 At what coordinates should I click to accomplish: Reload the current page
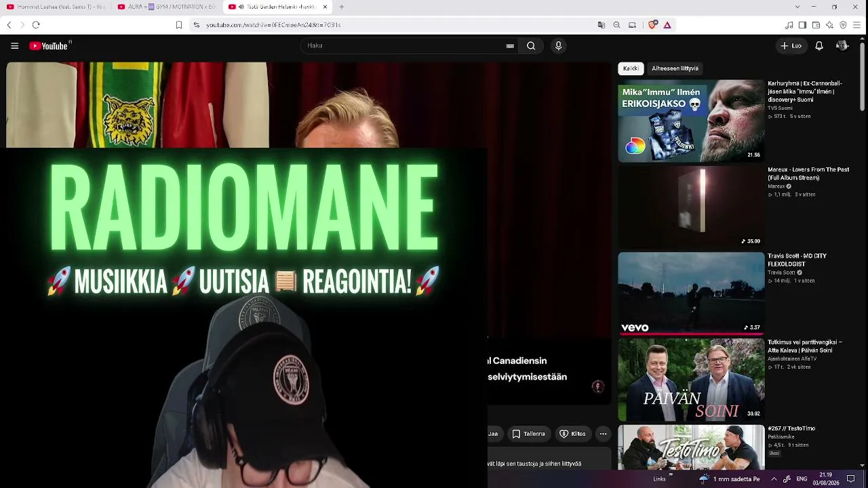point(36,25)
